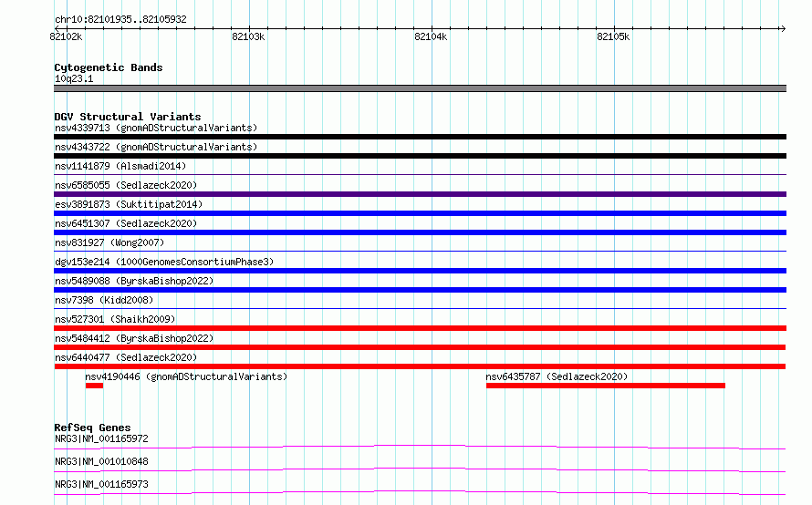
Task: Click the red bar for nsv6435787
Action: point(606,386)
